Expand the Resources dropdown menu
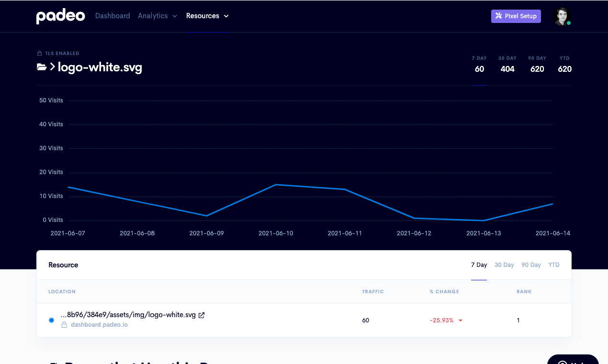The height and width of the screenshot is (364, 608). point(207,16)
